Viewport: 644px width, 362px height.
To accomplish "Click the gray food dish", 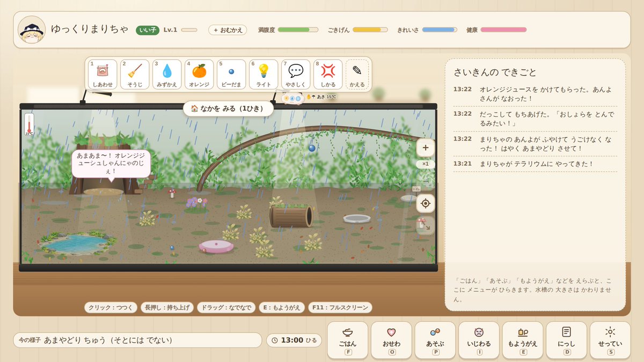I will tap(357, 218).
